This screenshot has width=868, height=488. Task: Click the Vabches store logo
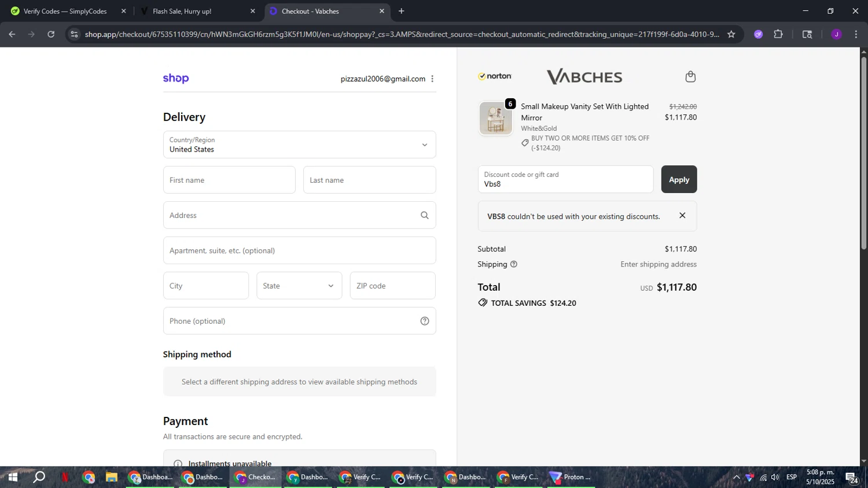point(584,76)
